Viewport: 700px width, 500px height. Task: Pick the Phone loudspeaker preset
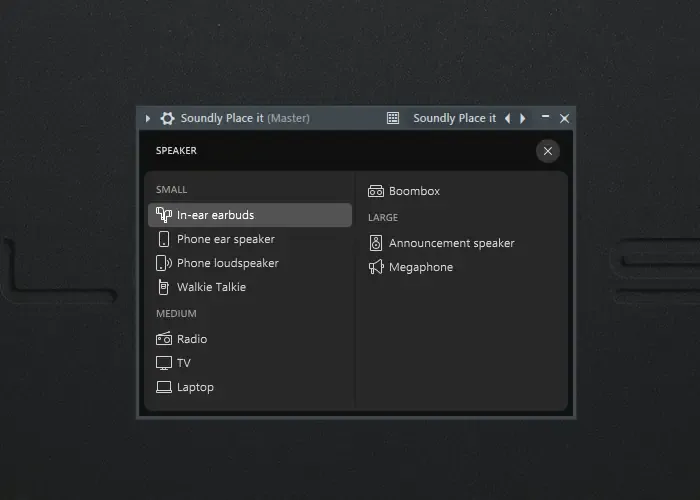click(x=250, y=263)
